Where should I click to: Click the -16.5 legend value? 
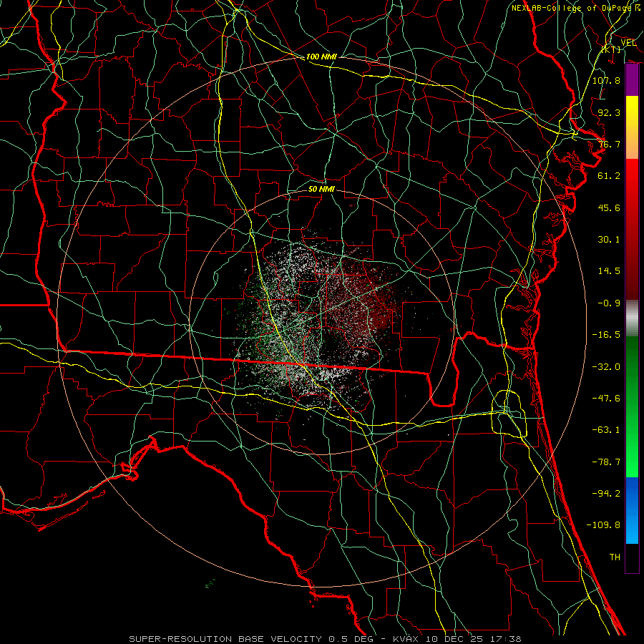click(x=606, y=335)
